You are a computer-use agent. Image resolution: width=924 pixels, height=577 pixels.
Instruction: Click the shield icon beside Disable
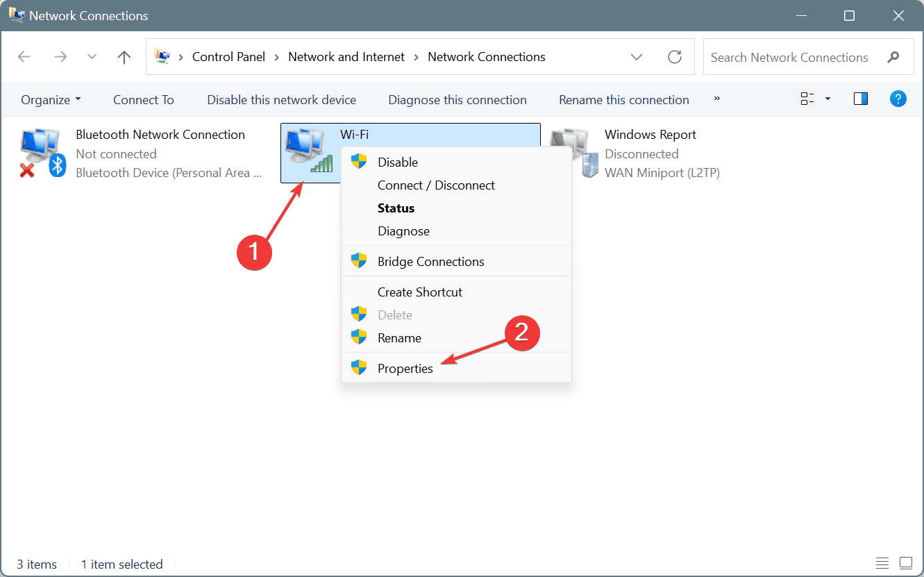pos(359,161)
